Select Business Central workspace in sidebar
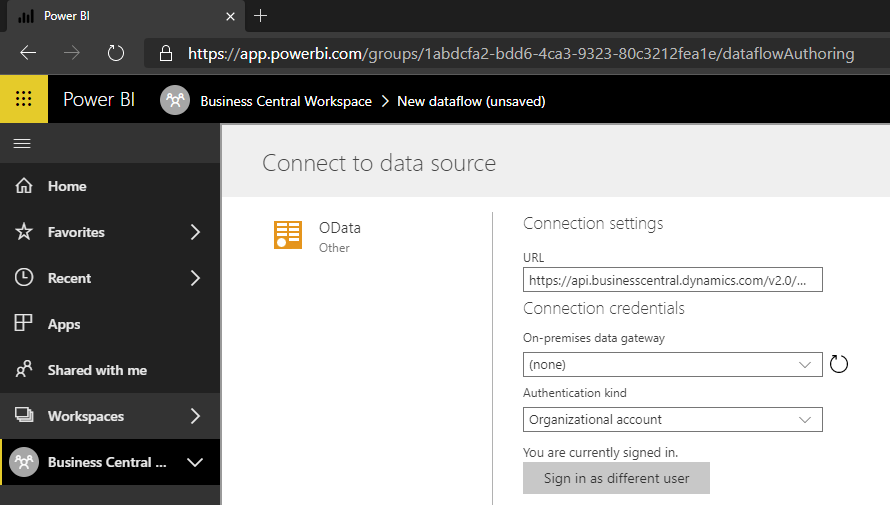The width and height of the screenshot is (890, 505). click(x=110, y=462)
